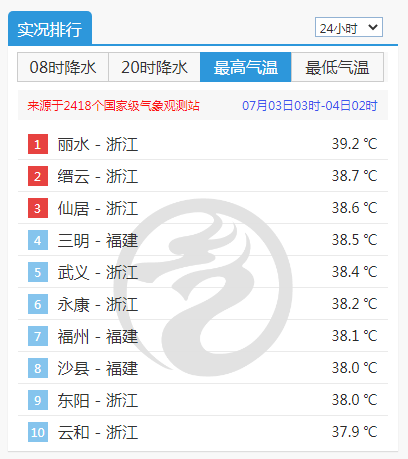
Task: Click the blue rank 8 badge
Action: coord(38,368)
